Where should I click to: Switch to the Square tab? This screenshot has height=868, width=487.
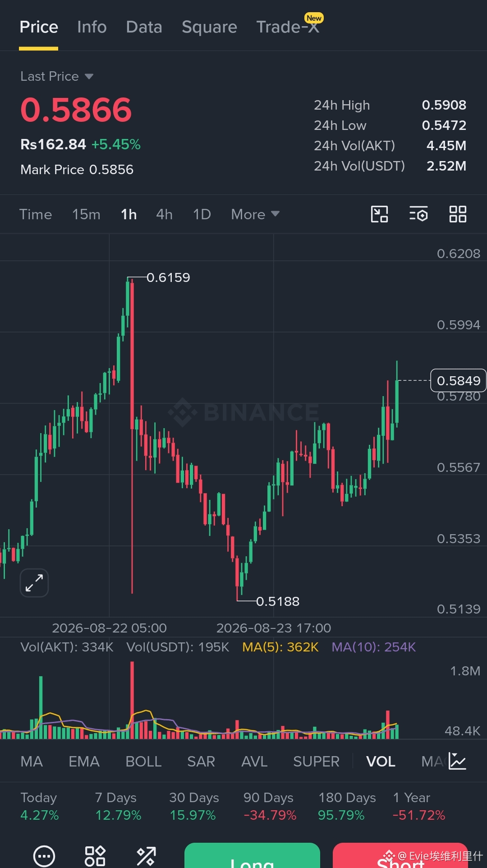pyautogui.click(x=209, y=27)
